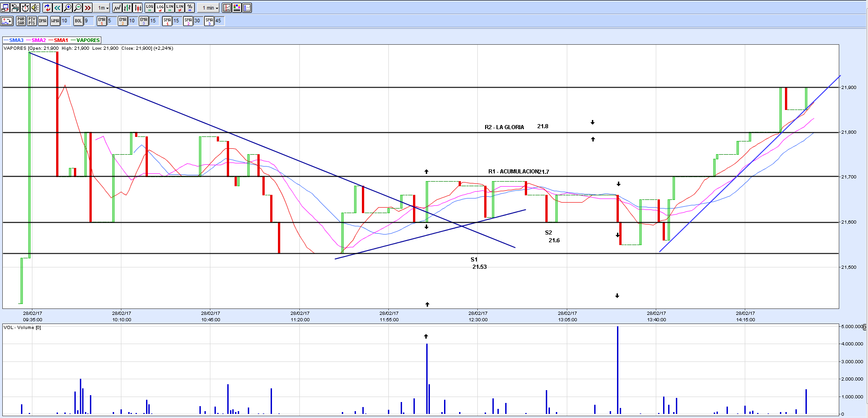
Task: Click the BOL period field showing 9
Action: (89, 21)
